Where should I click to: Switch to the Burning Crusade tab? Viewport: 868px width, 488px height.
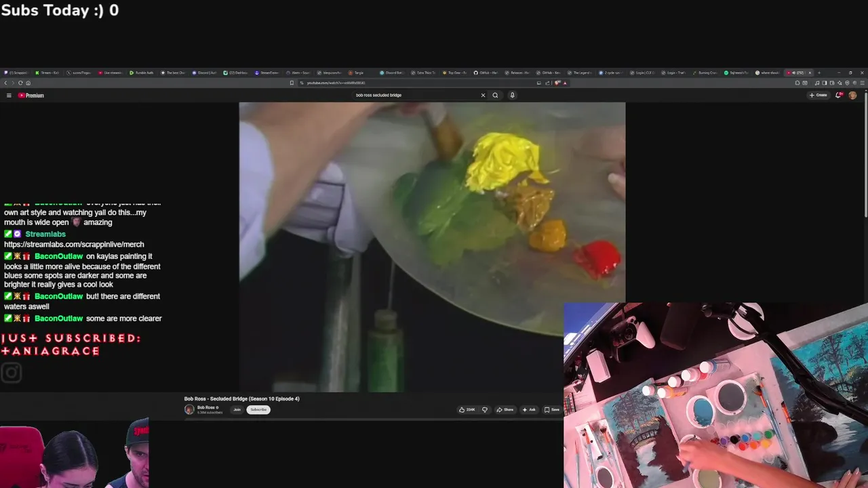pyautogui.click(x=705, y=73)
